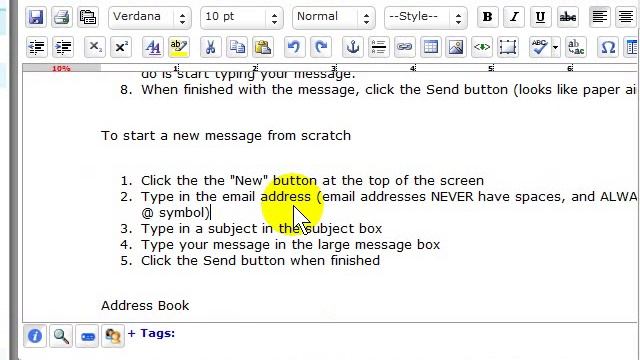The height and width of the screenshot is (360, 640).
Task: Click the Paste clipboard icon
Action: 263,47
